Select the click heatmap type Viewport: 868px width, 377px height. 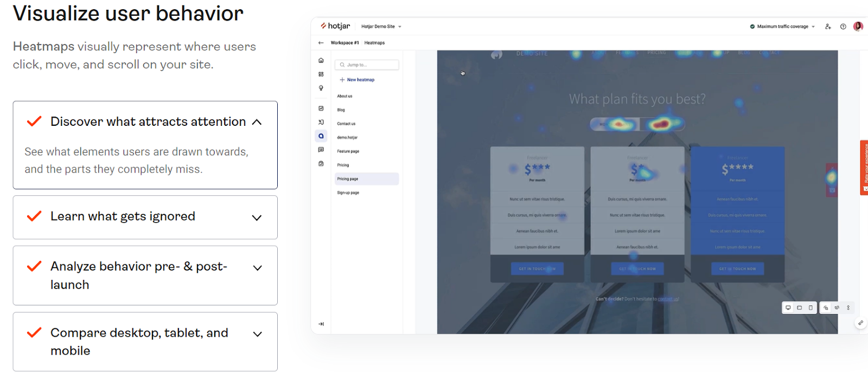tap(826, 308)
